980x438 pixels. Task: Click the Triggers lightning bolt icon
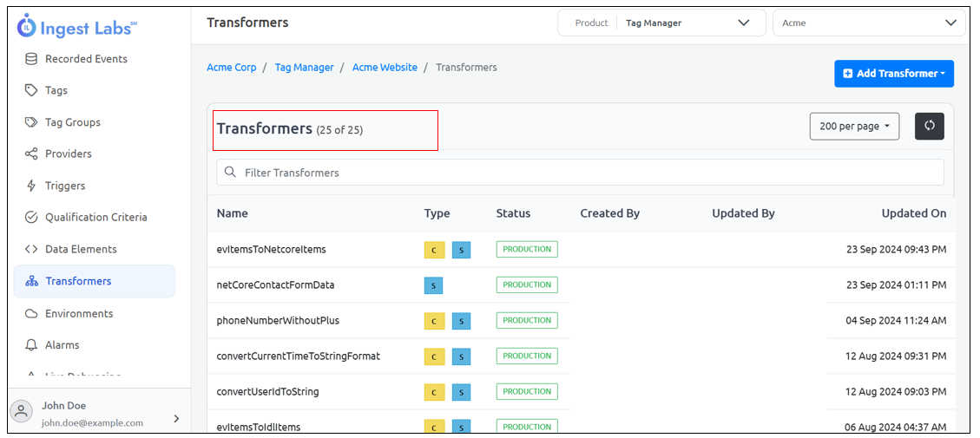31,186
